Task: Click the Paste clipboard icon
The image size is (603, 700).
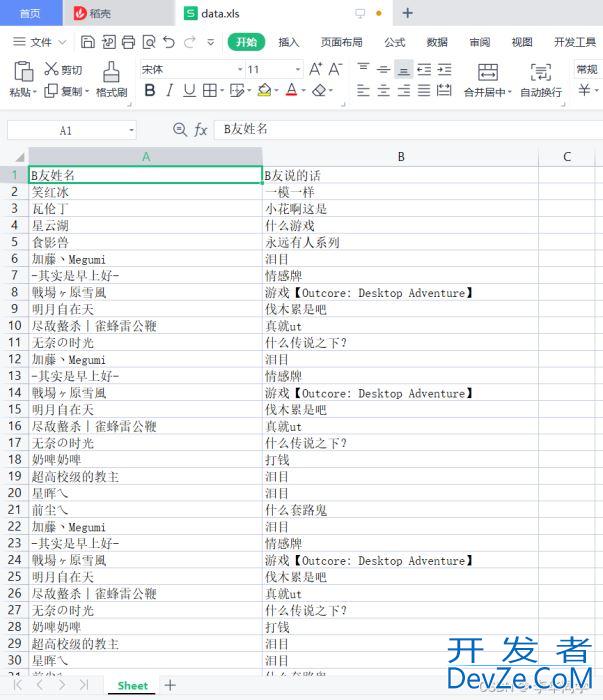Action: (23, 71)
